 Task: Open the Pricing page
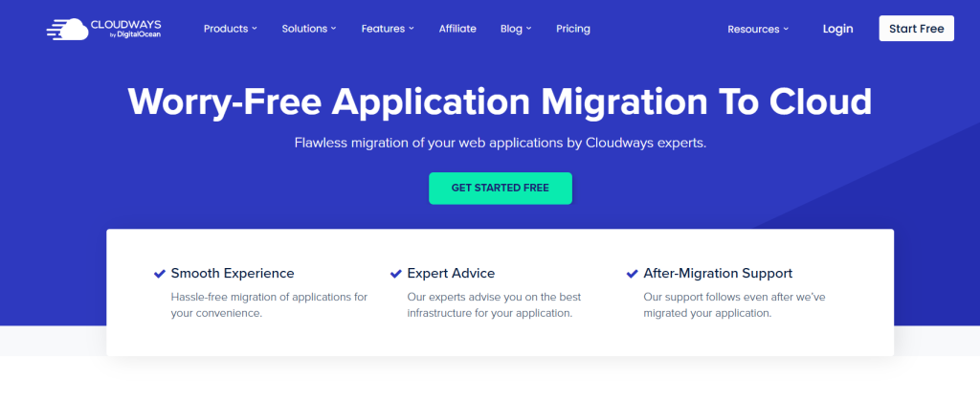[x=573, y=29]
